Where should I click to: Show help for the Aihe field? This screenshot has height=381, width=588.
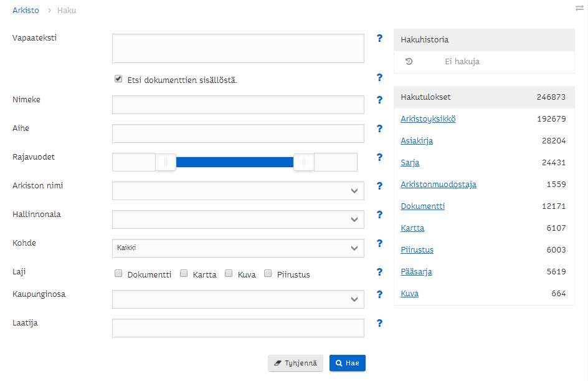point(379,128)
